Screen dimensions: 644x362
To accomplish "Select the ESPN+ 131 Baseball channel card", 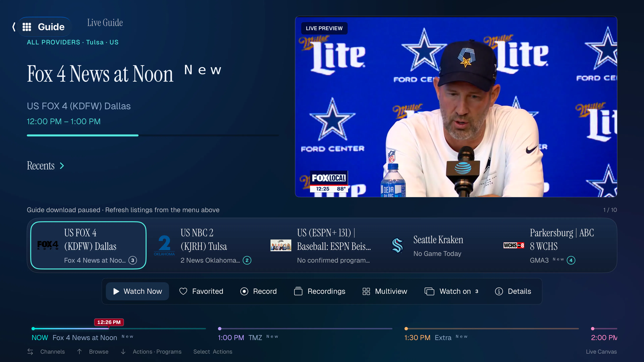I will 321,245.
